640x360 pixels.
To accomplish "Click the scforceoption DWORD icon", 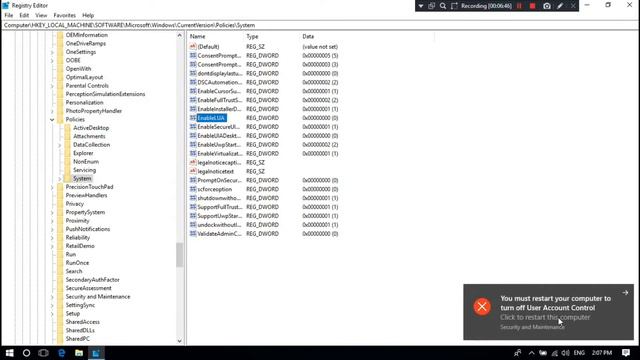I will tap(193, 189).
